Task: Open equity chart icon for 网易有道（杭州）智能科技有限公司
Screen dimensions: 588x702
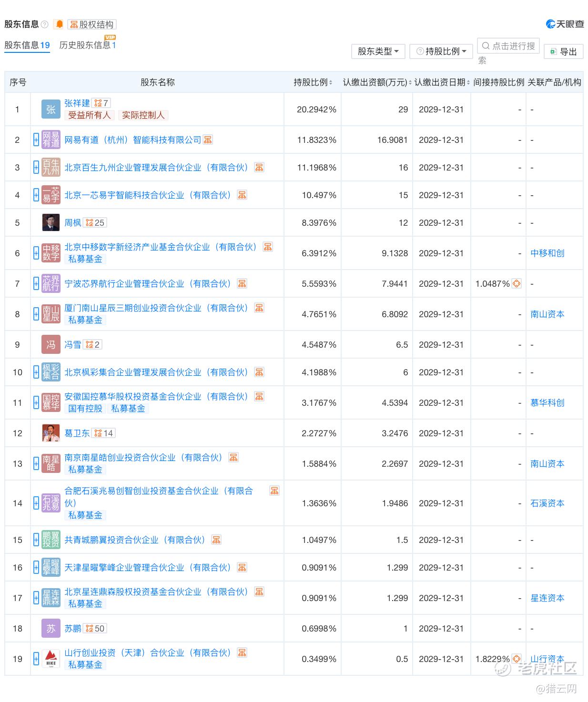Action: [x=208, y=140]
